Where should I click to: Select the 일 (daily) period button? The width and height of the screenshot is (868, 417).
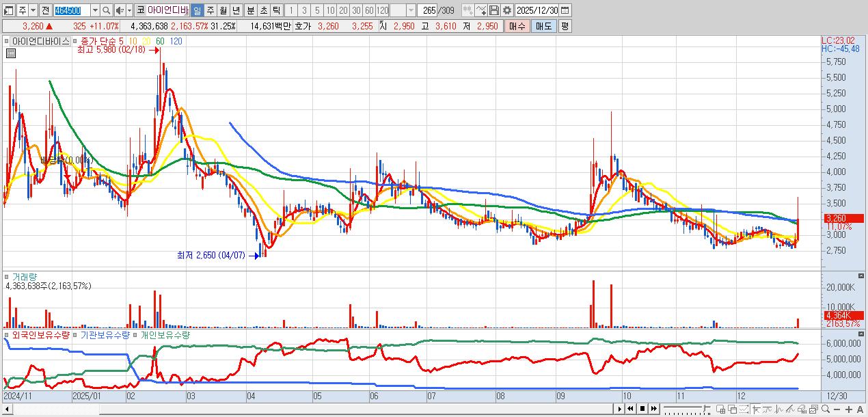196,11
